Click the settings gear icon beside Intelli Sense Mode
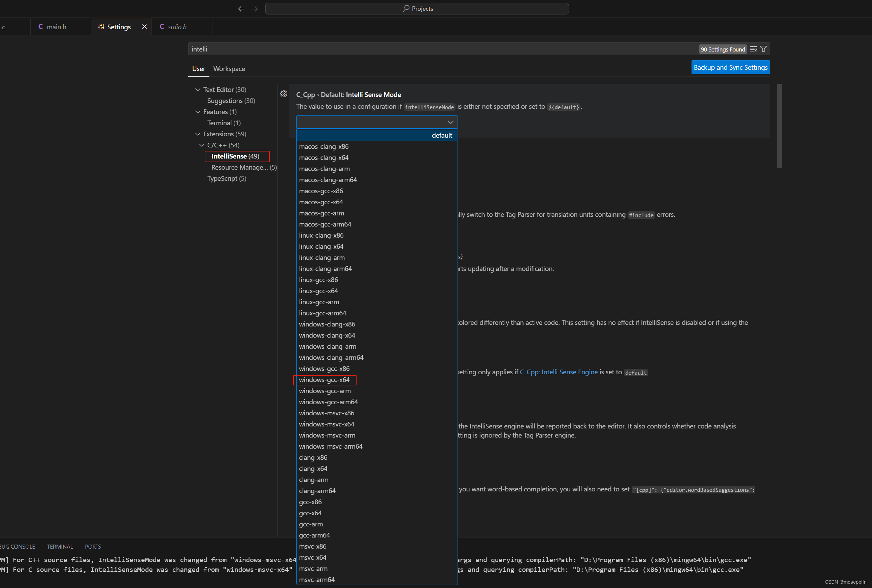 click(x=283, y=94)
